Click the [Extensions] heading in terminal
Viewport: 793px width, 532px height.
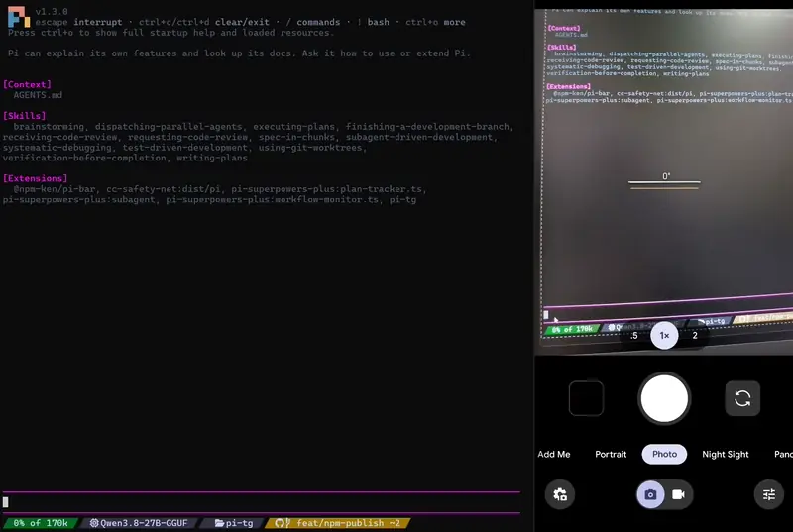point(35,178)
